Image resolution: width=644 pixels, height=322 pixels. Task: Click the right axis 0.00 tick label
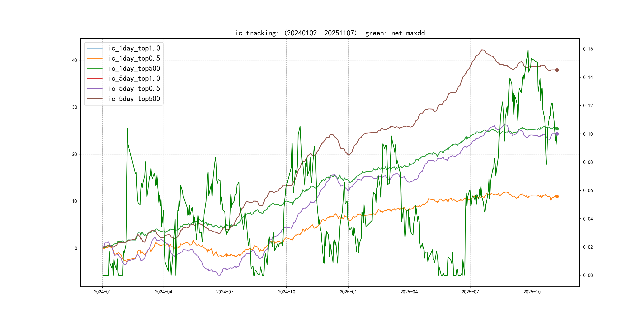[588, 275]
